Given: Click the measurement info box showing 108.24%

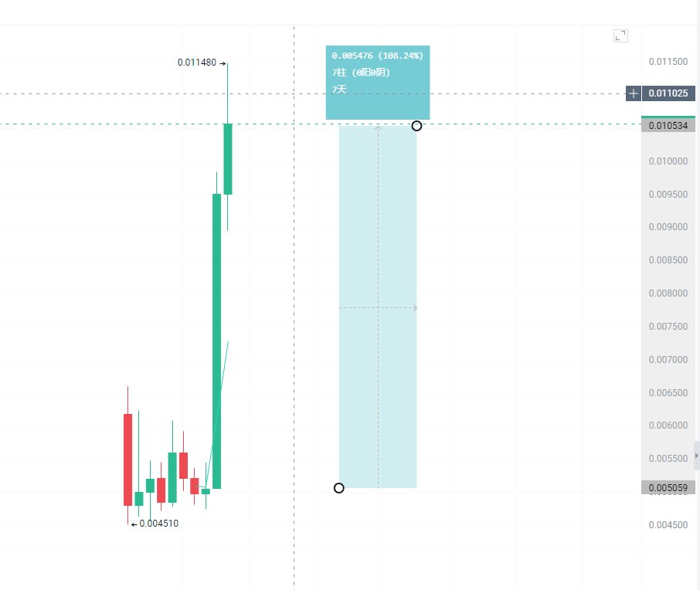Looking at the screenshot, I should tap(377, 83).
